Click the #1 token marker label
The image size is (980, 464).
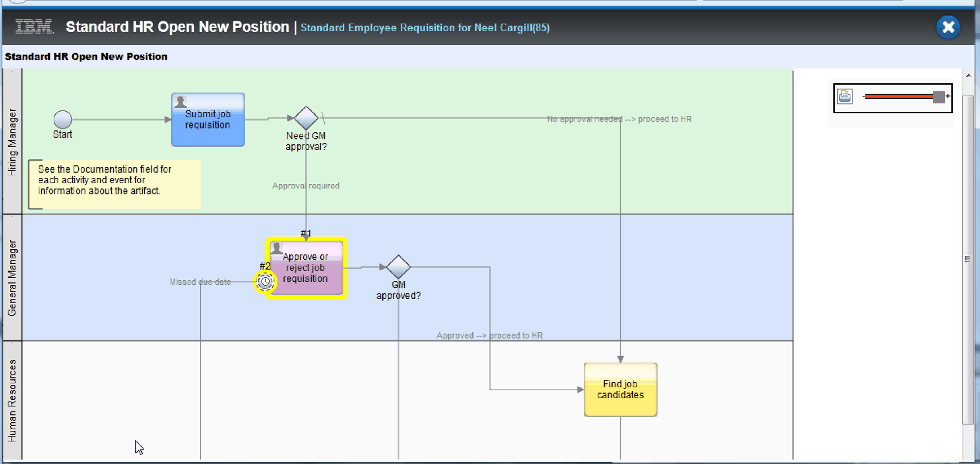click(x=306, y=233)
